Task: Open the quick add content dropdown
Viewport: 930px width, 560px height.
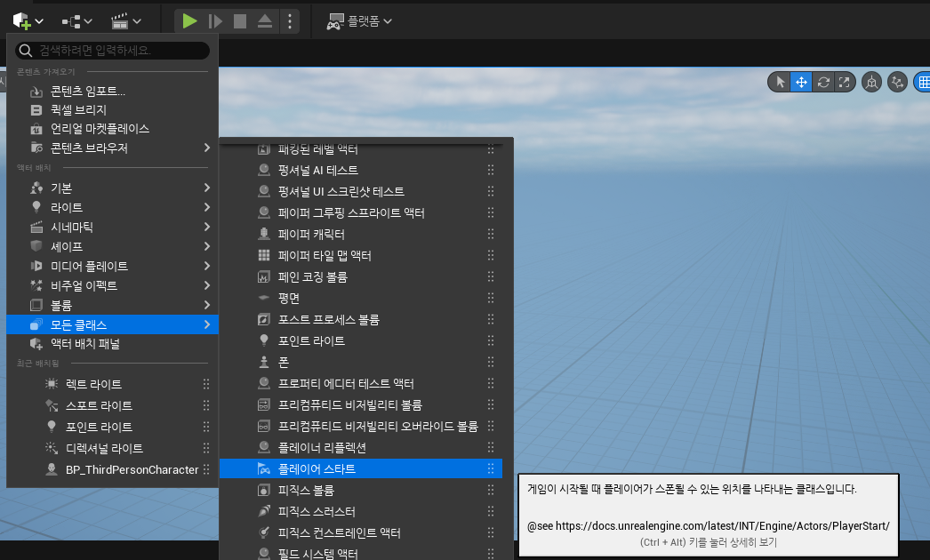Action: tap(28, 21)
